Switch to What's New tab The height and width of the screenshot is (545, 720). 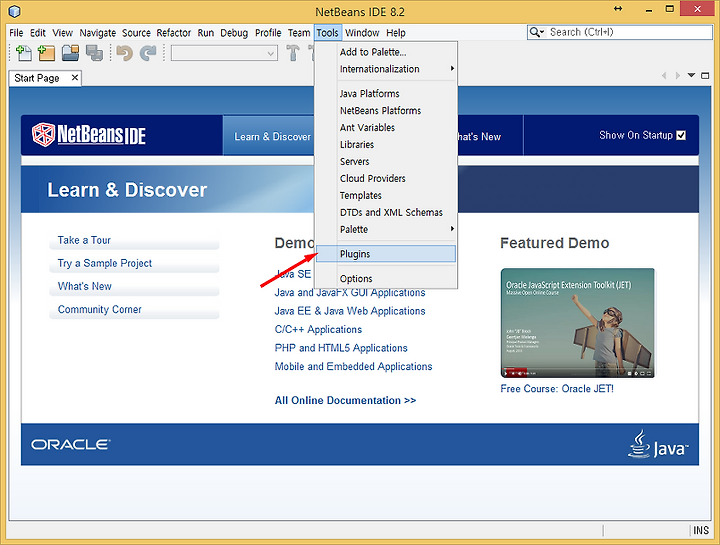tap(489, 137)
